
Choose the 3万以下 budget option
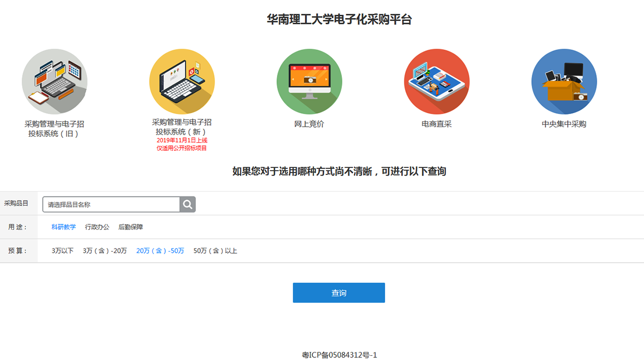pyautogui.click(x=63, y=251)
